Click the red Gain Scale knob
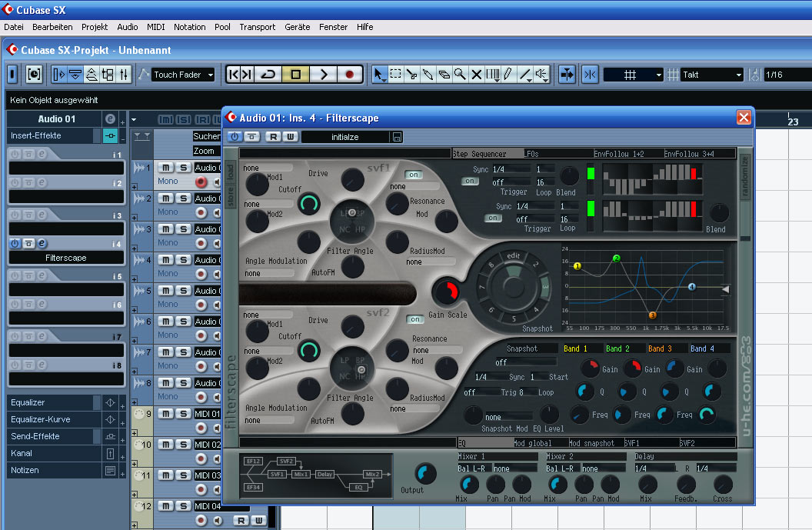This screenshot has width=812, height=530. click(x=445, y=292)
